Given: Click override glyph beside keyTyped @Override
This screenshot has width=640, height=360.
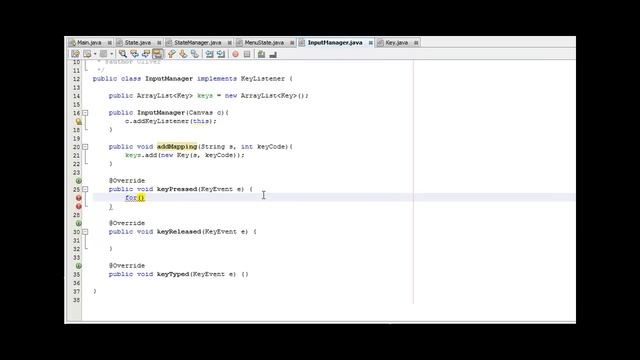Looking at the screenshot, I should (x=78, y=266).
